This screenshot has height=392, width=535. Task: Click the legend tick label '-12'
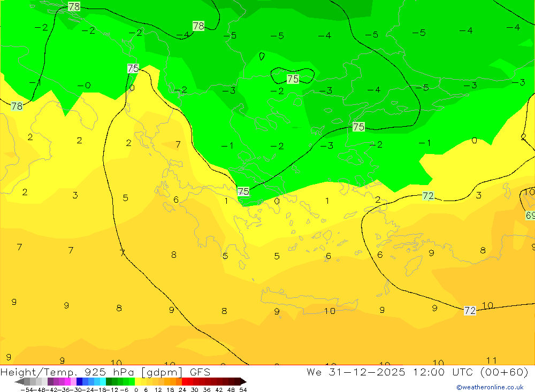point(112,390)
